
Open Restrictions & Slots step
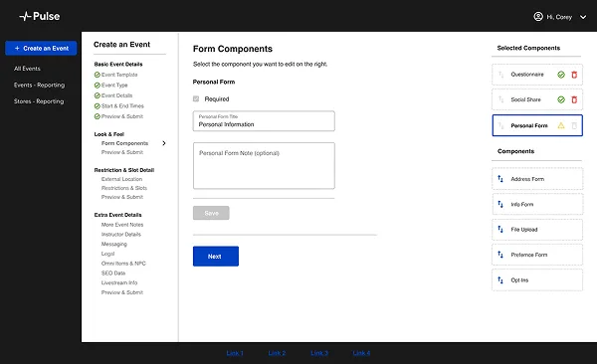tap(124, 188)
